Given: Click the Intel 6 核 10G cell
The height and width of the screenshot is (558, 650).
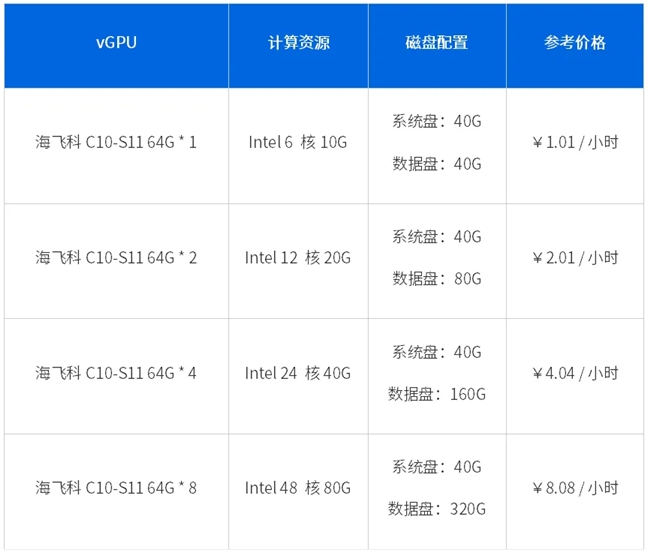Looking at the screenshot, I should tap(298, 142).
